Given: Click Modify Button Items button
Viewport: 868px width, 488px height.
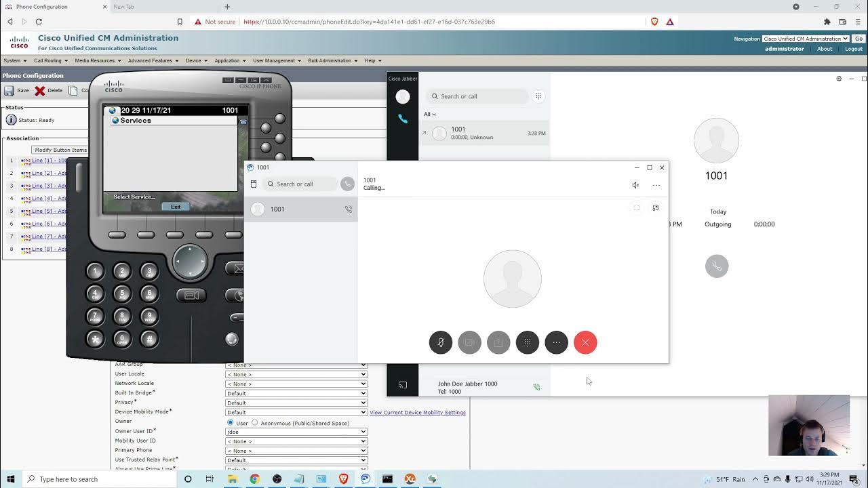Looking at the screenshot, I should (61, 150).
